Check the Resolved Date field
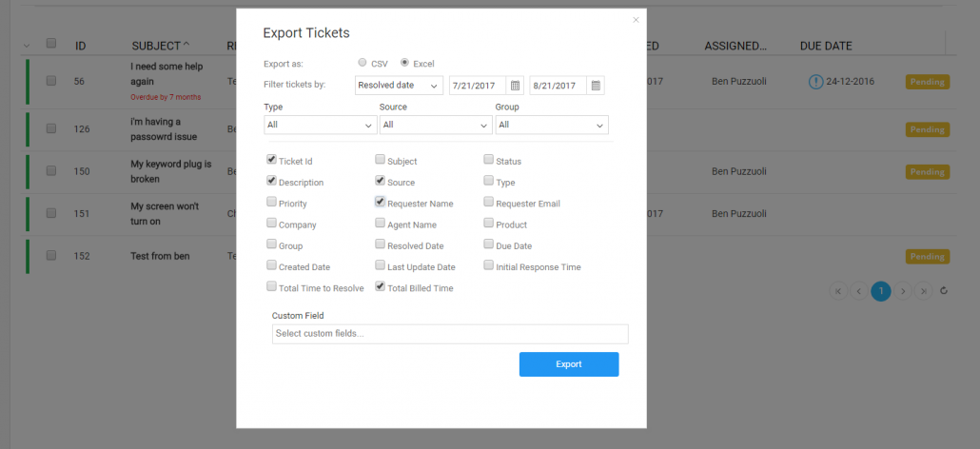This screenshot has height=449, width=980. click(380, 244)
